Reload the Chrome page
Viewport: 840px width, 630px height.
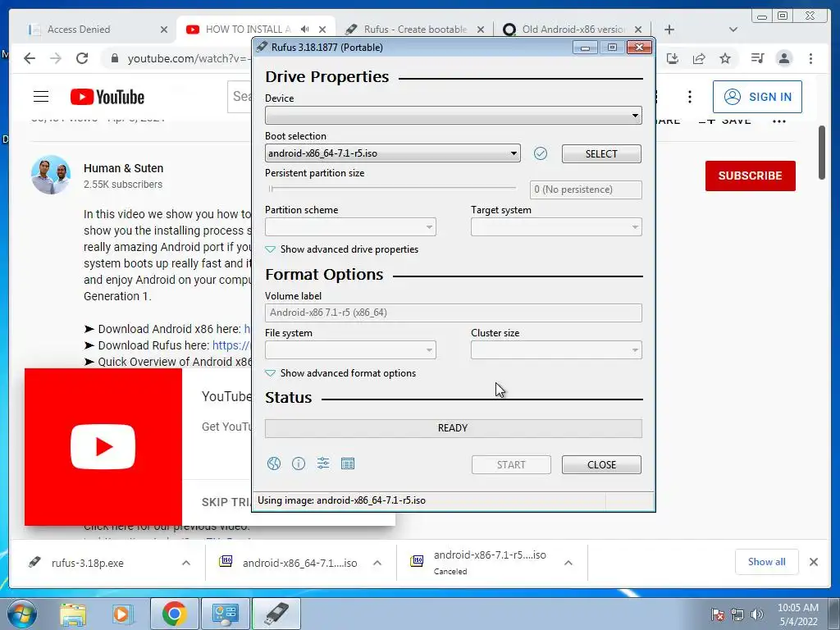[x=82, y=58]
